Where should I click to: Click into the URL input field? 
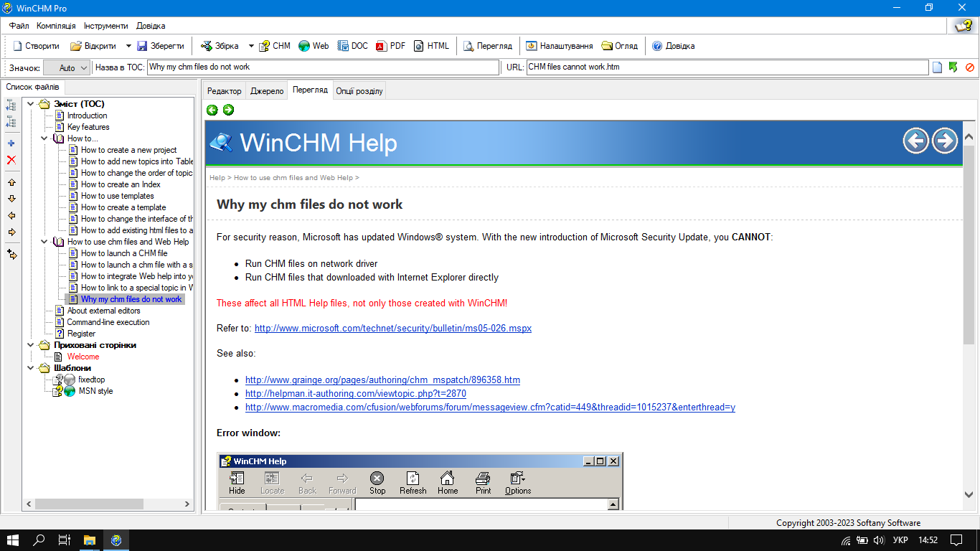(x=727, y=67)
